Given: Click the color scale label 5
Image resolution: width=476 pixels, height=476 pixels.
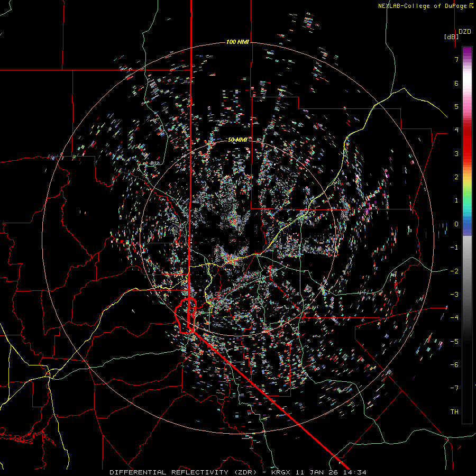Looking at the screenshot, I should [x=456, y=106].
